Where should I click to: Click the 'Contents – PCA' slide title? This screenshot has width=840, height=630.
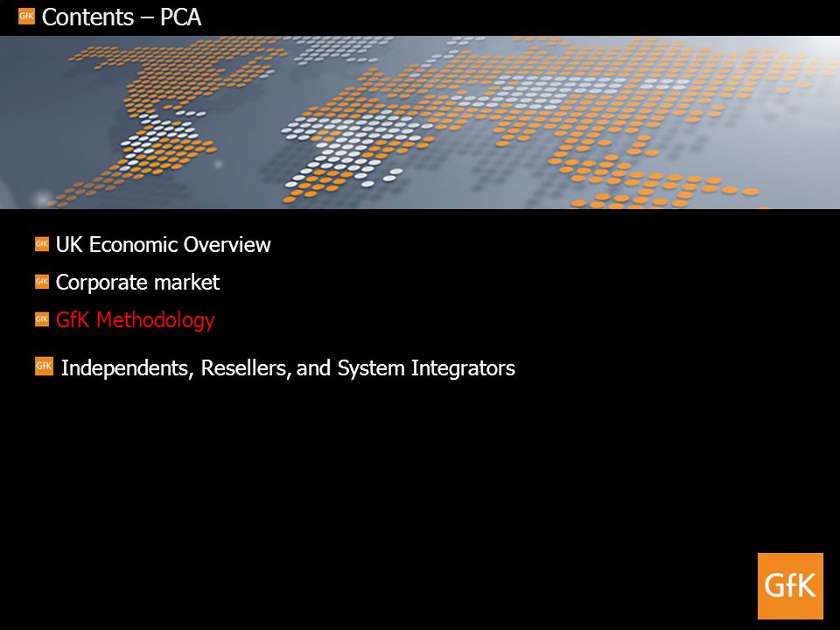122,17
